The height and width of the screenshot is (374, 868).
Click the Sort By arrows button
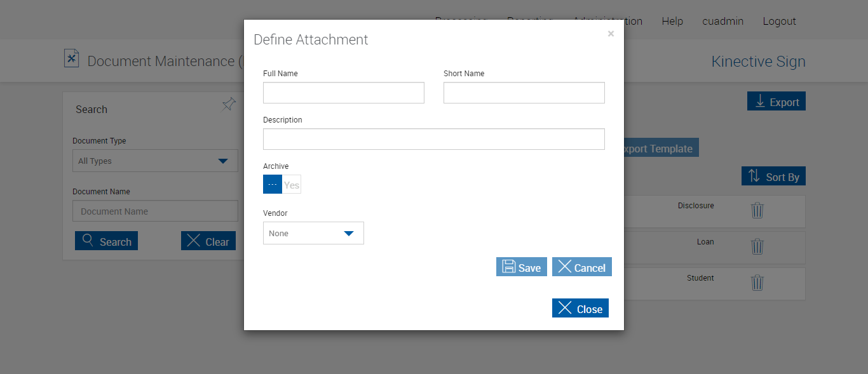point(773,177)
